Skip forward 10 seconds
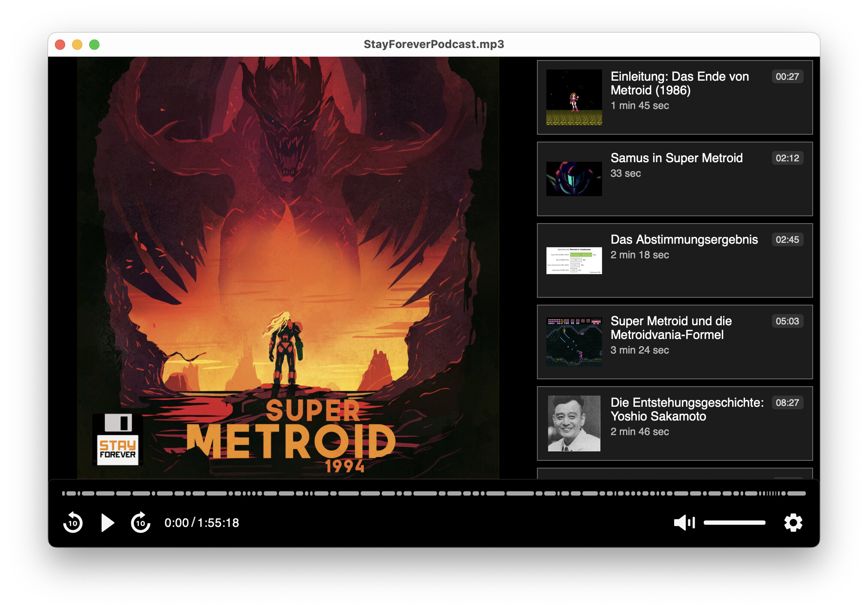 [x=141, y=522]
